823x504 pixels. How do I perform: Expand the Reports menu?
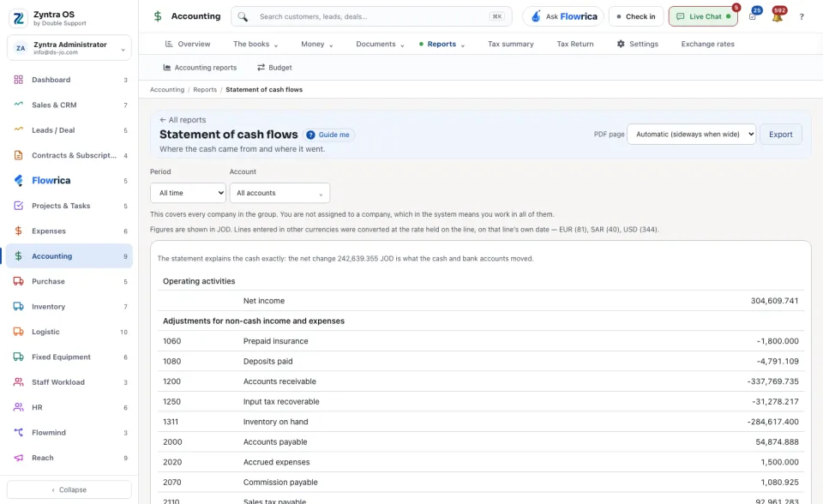pyautogui.click(x=442, y=44)
